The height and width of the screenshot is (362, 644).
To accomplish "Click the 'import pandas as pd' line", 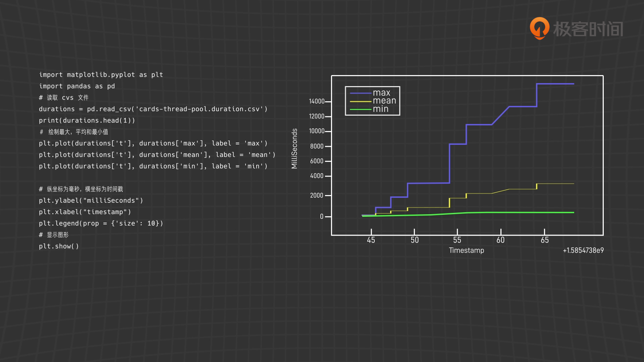I will tap(77, 86).
